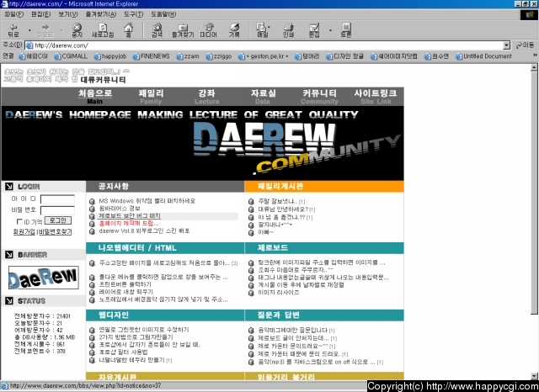
Task: Open the 자료실 Data nav tab
Action: coord(263,96)
